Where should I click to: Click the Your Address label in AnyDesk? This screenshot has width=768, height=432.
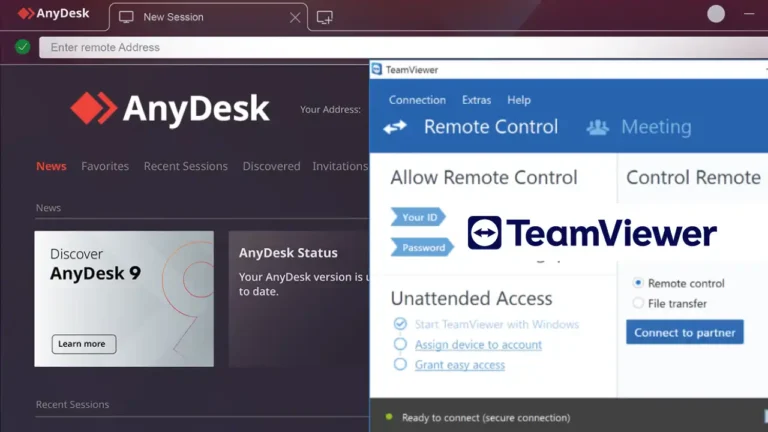(x=330, y=110)
